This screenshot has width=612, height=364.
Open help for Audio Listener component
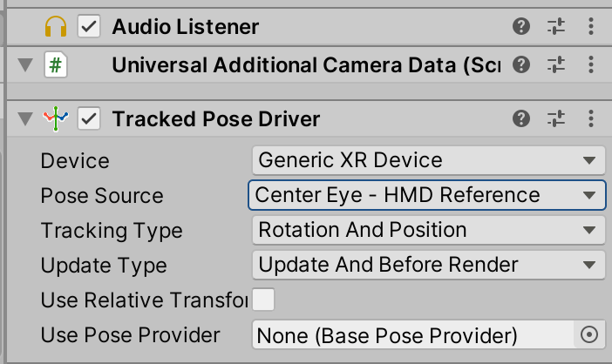(521, 26)
